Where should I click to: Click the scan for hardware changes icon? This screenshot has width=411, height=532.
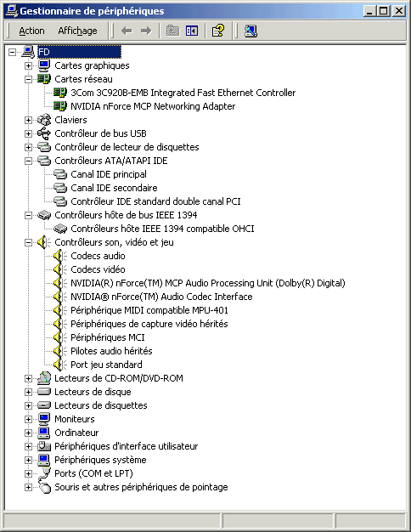click(251, 31)
